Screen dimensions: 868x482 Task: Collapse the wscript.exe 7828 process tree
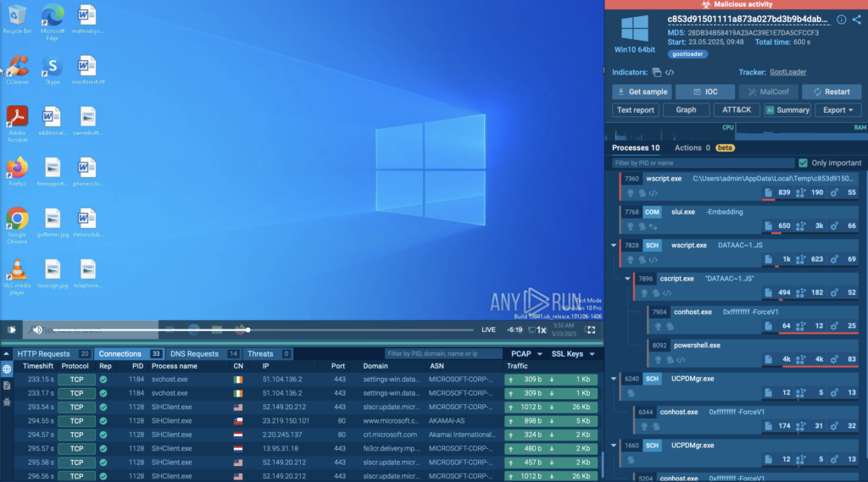[x=614, y=246]
